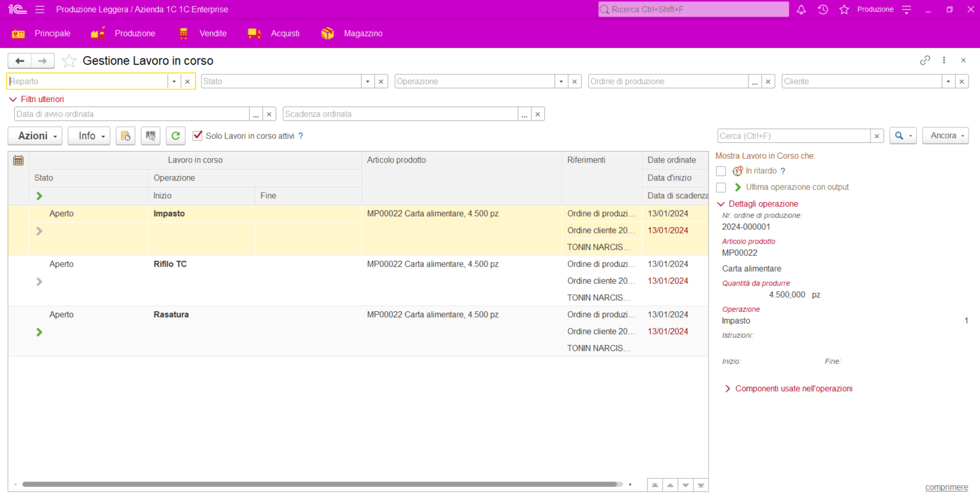The height and width of the screenshot is (496, 980).
Task: Click the barcode scanner toolbar icon
Action: 151,136
